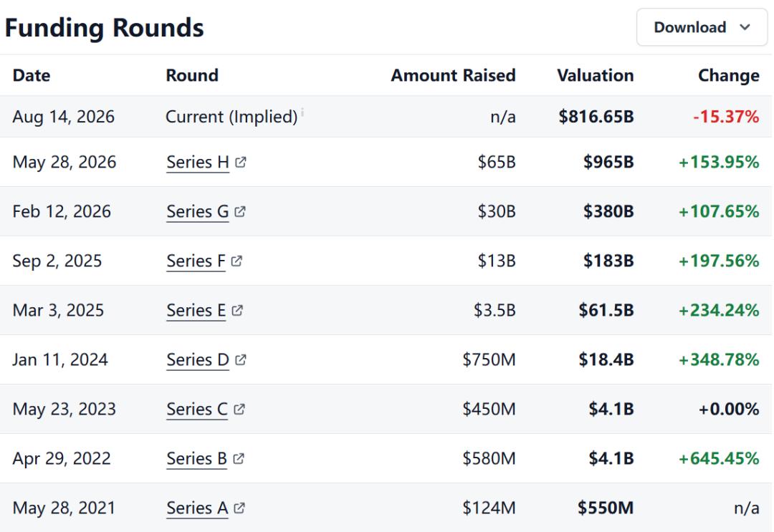Open the external link icon beside Series H

pyautogui.click(x=240, y=162)
